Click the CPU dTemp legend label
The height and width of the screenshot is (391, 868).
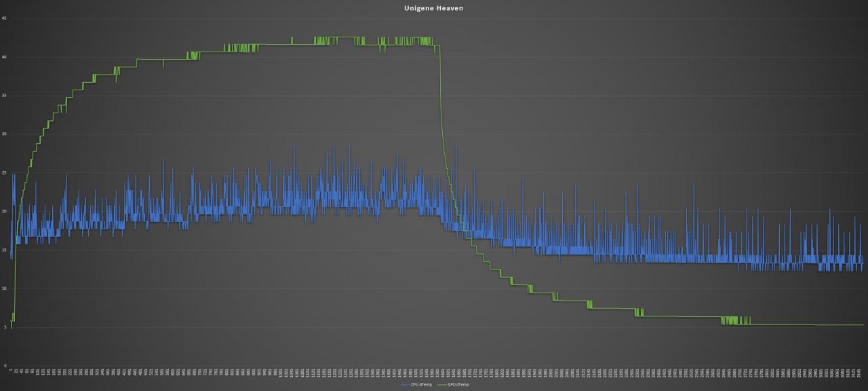(x=421, y=385)
